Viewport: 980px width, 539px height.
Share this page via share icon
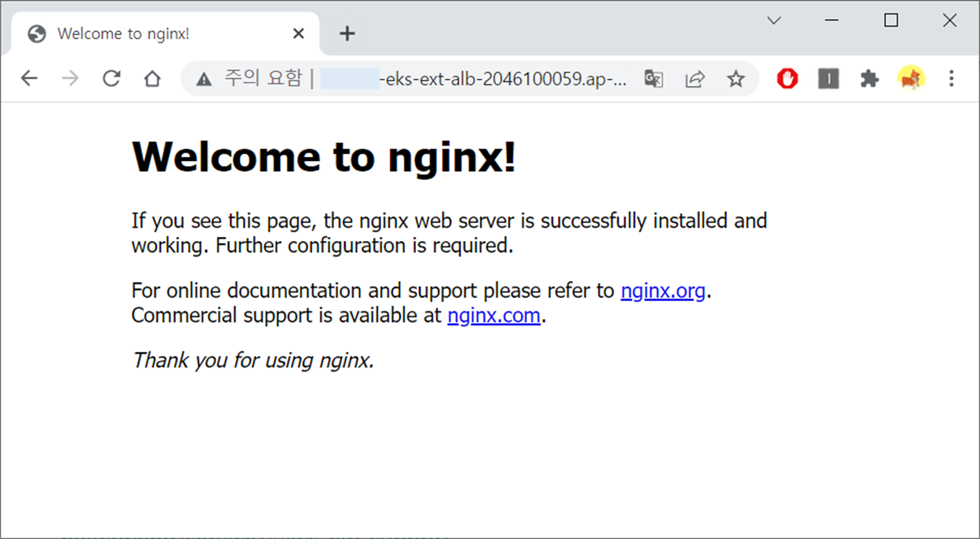(695, 79)
